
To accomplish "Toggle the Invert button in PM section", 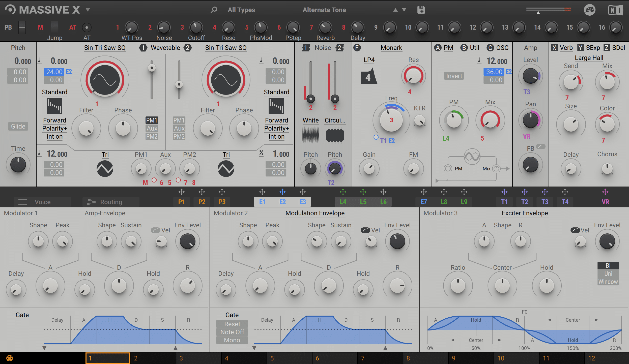I will tap(454, 76).
